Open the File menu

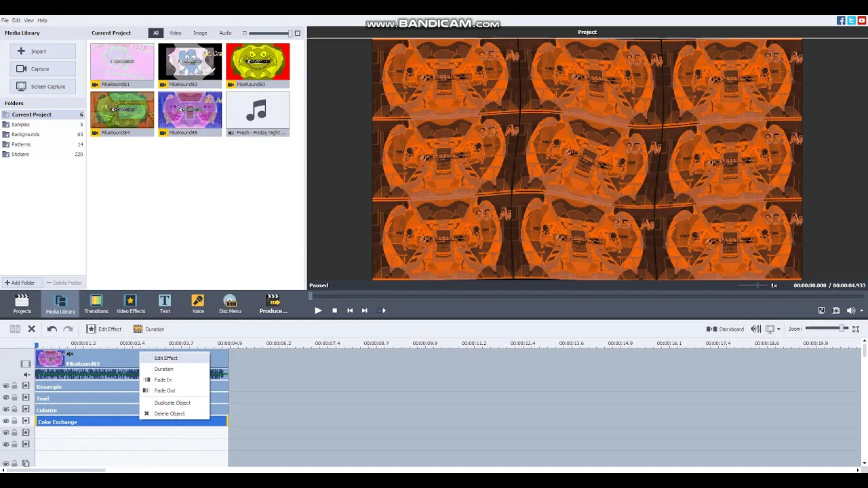coord(5,20)
